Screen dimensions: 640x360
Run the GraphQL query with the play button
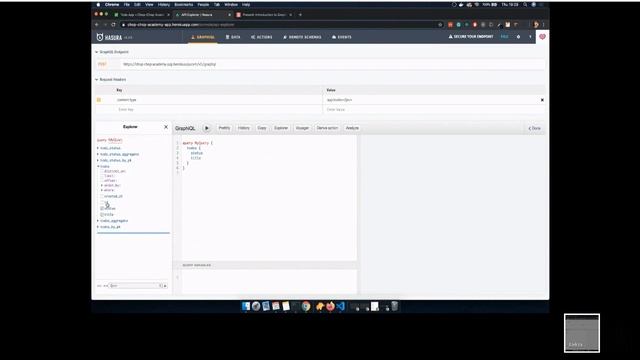pos(207,128)
